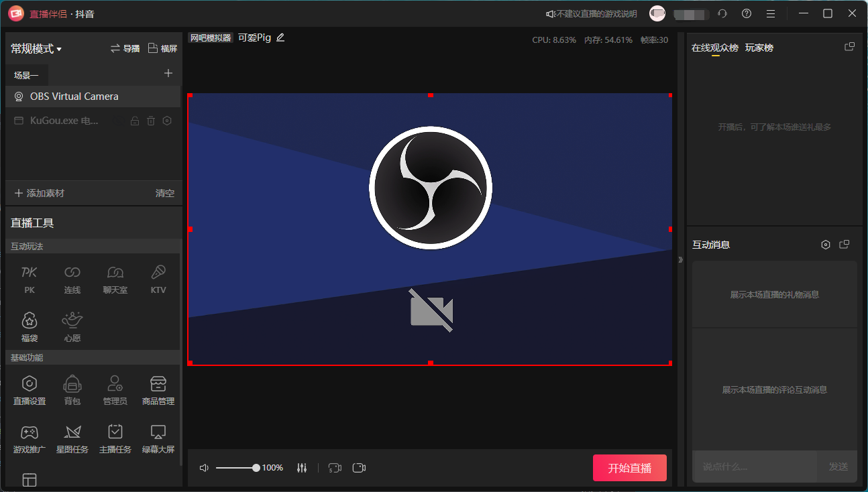The image size is (868, 492).
Task: Select the OBS Virtual Camera source
Action: pyautogui.click(x=93, y=97)
